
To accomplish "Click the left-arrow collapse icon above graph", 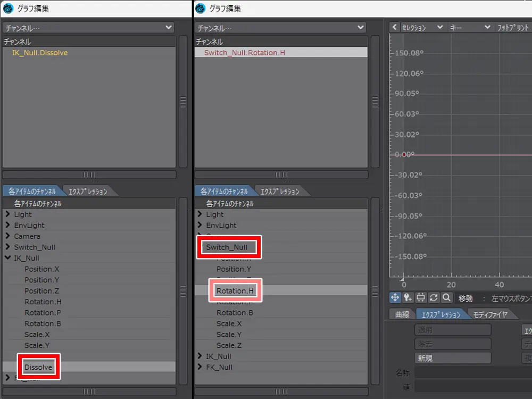I will [394, 27].
